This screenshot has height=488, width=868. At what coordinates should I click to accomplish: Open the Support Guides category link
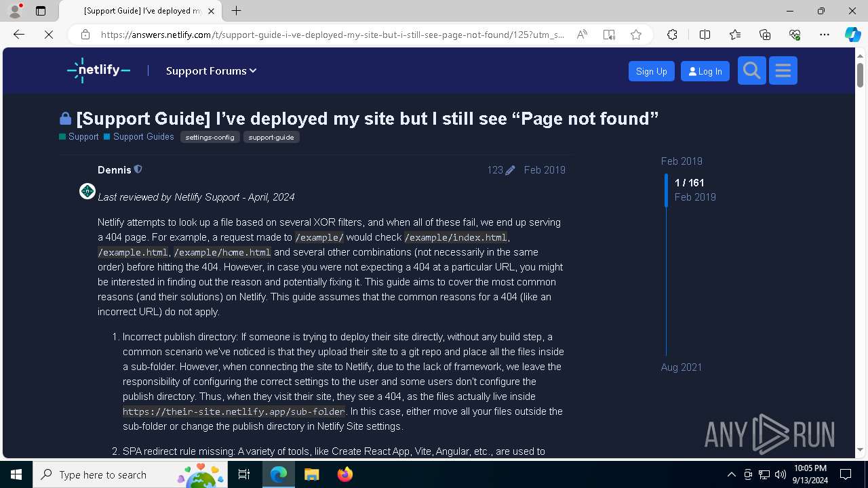coord(139,137)
